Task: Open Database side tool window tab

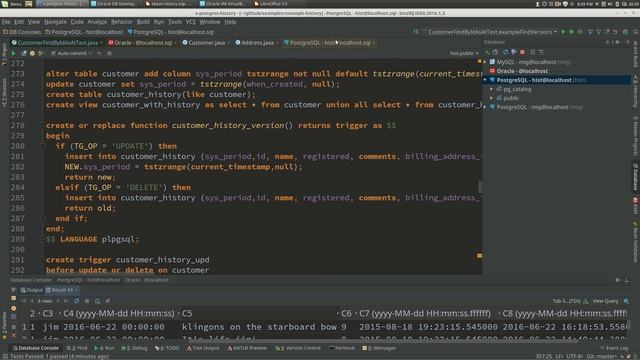Action: (636, 177)
